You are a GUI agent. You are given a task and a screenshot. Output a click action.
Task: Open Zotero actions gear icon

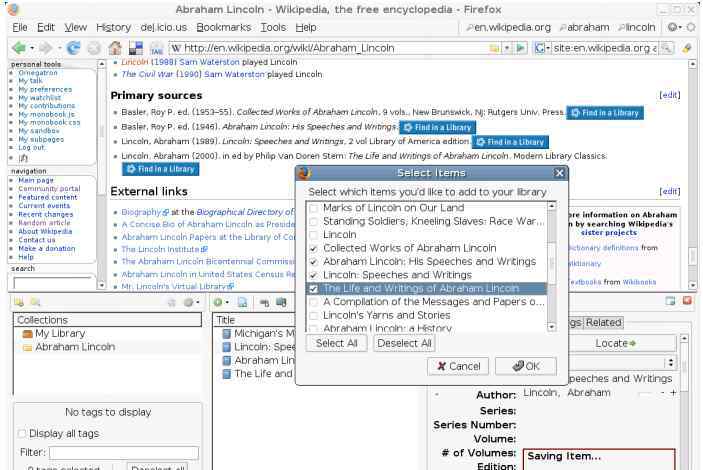189,303
